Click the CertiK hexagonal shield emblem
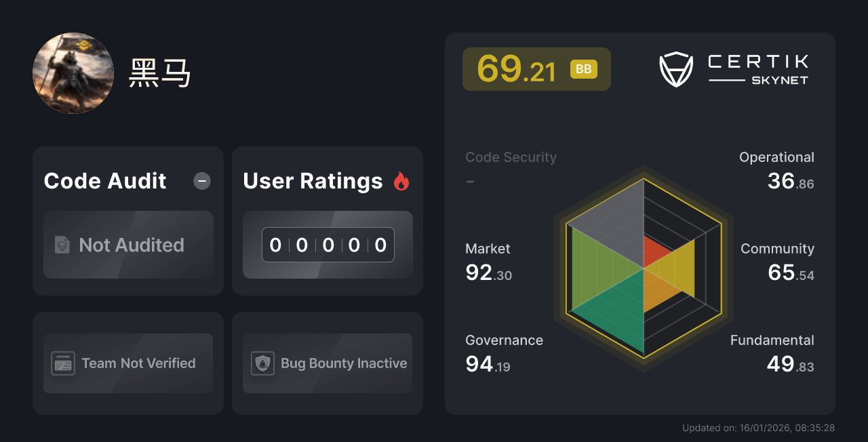This screenshot has width=868, height=442. point(676,68)
